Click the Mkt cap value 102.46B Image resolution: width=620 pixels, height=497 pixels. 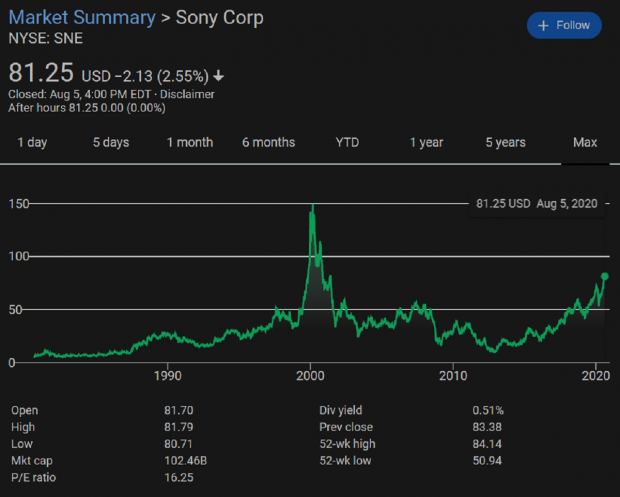(x=185, y=461)
